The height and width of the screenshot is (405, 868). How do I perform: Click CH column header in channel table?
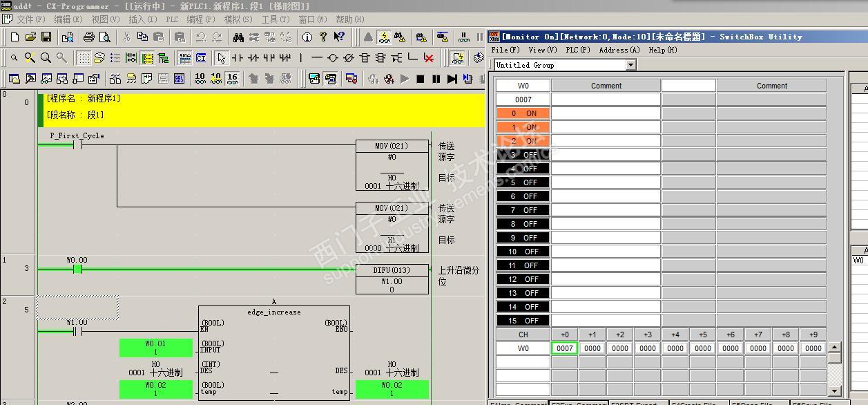(x=523, y=335)
